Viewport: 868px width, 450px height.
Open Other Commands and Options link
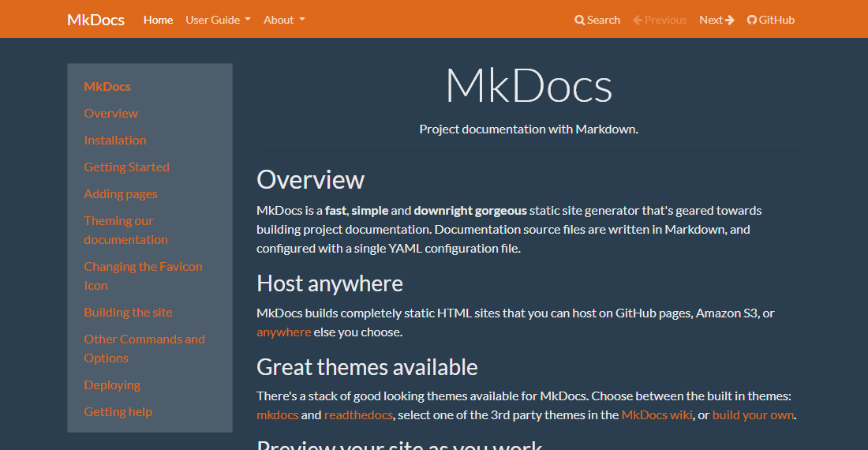[x=144, y=349]
